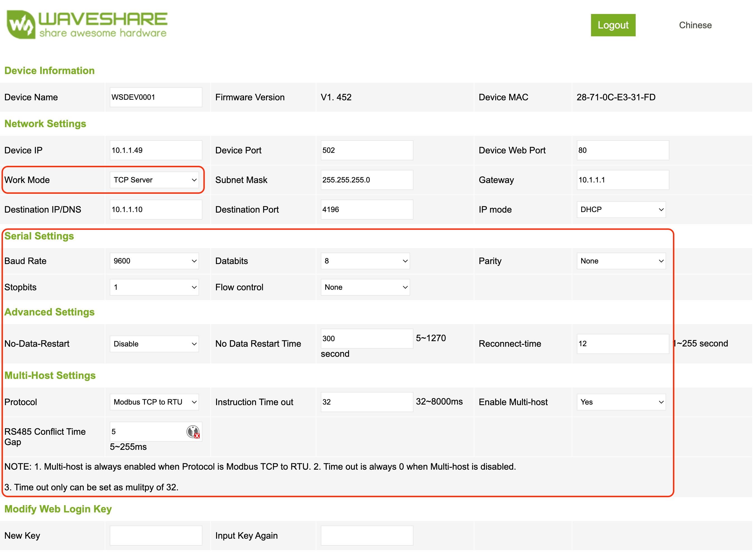
Task: Open the IP mode DHCP dropdown
Action: point(621,209)
